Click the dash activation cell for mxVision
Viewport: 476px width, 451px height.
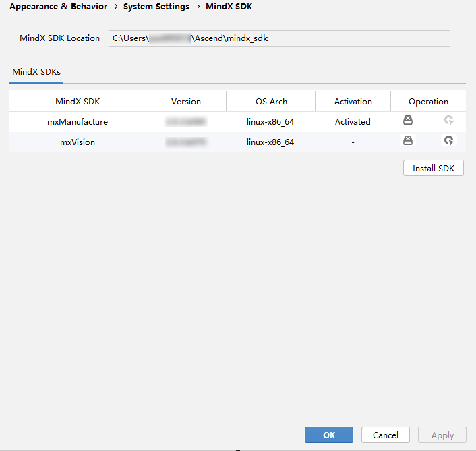(x=353, y=142)
